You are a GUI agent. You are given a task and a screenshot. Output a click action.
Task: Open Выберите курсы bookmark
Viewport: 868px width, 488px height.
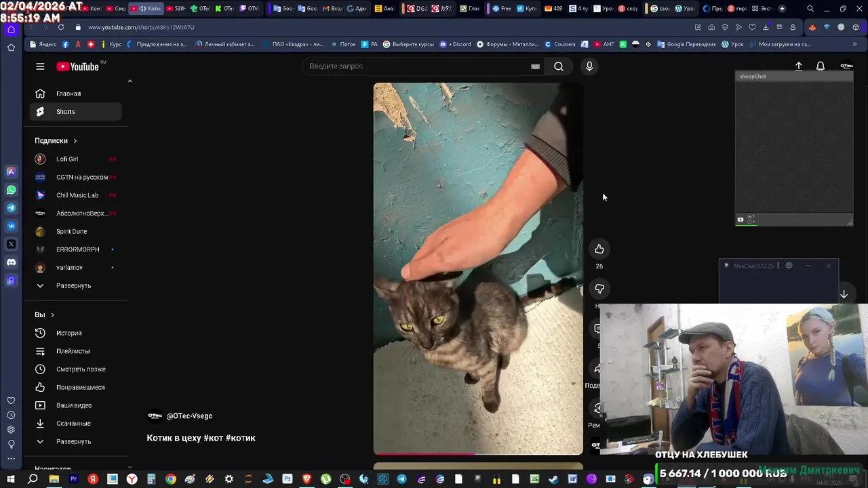tap(408, 44)
